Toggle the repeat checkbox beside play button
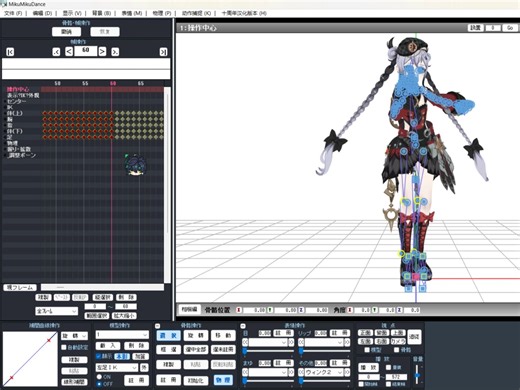Viewport: 520px width, 390px height. (x=389, y=367)
